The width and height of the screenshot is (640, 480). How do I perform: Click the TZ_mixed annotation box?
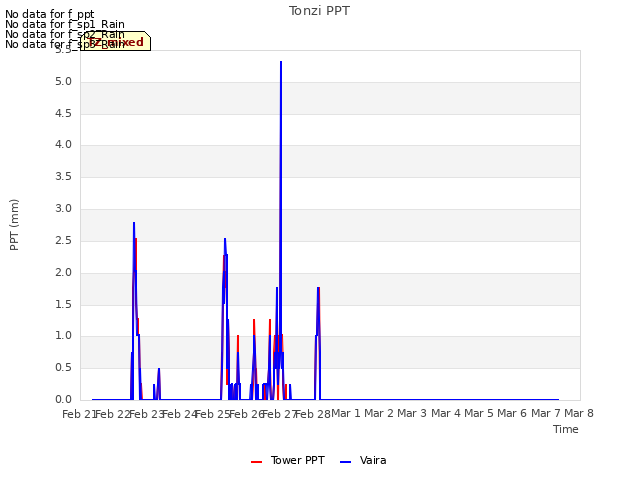tap(116, 41)
